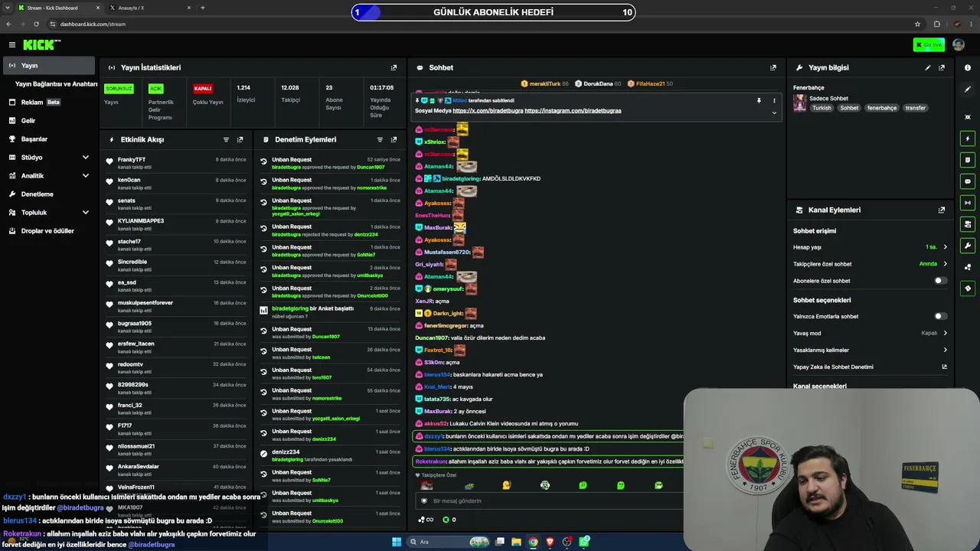980x551 pixels.
Task: Pop out the Etkinlik Akışı panel
Action: pos(240,140)
